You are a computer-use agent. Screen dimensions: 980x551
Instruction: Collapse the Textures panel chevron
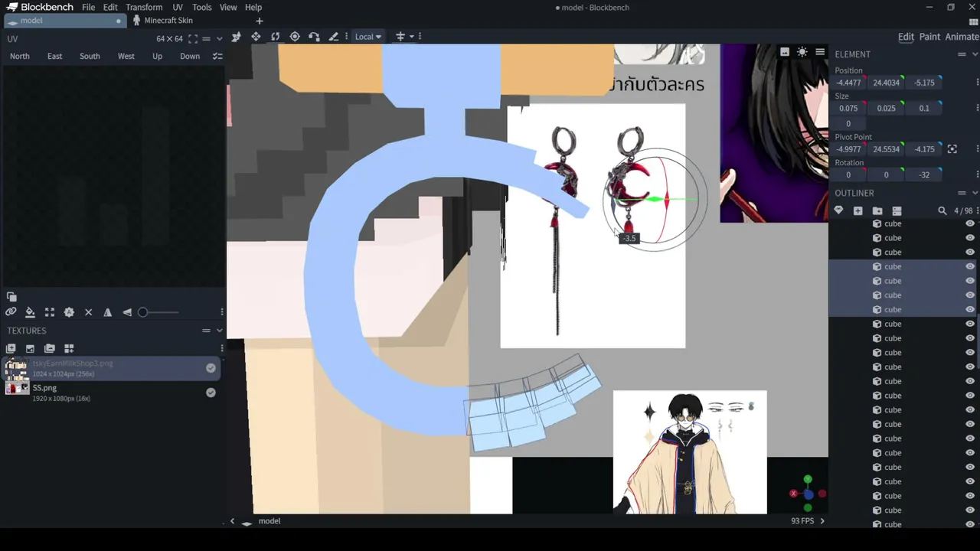pos(219,331)
